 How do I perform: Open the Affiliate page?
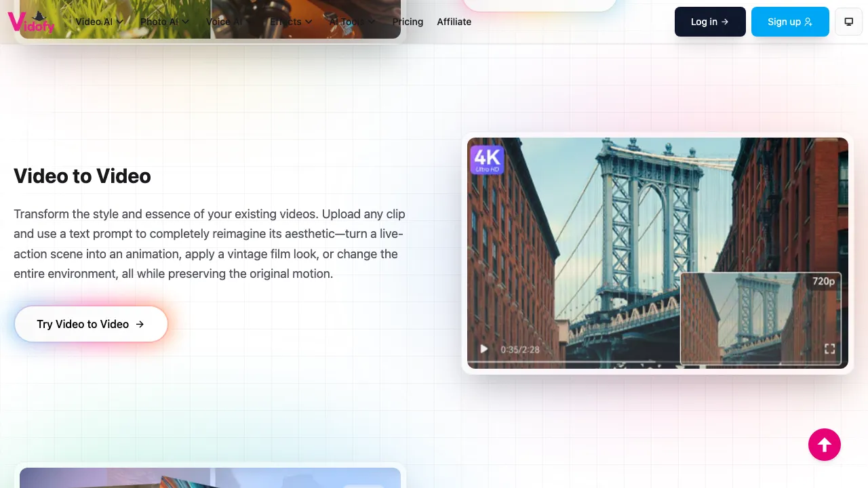tap(454, 22)
